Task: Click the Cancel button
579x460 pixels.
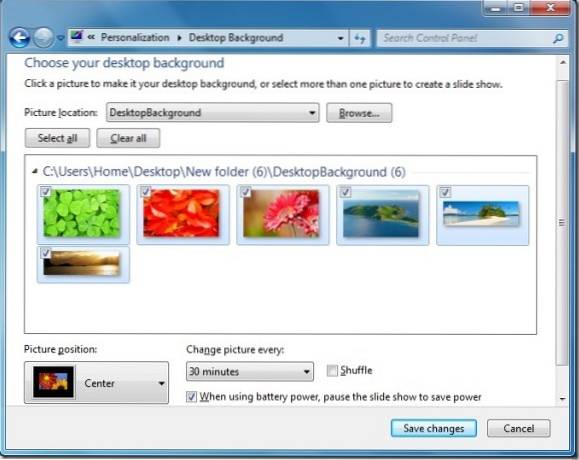Action: pos(518,428)
